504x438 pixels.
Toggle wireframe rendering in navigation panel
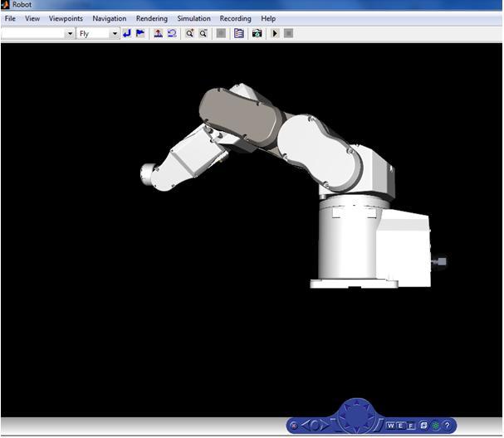tap(423, 426)
